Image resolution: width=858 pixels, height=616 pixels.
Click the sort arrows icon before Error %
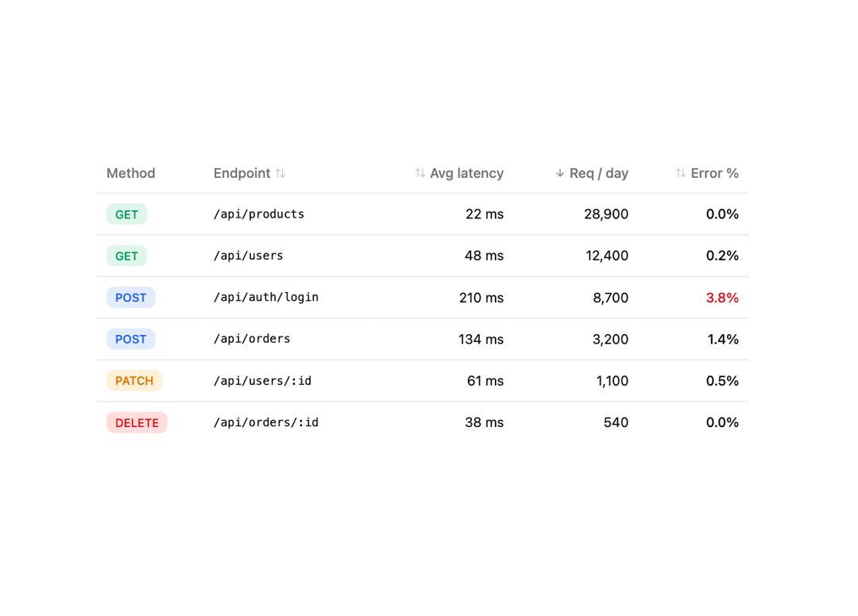[680, 173]
